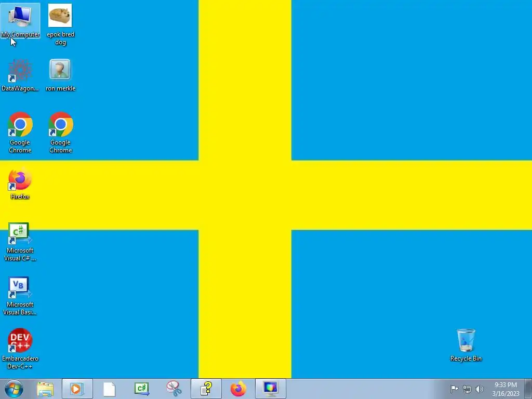This screenshot has height=399, width=532.
Task: Select the Embarcadero Dev-C++ desktop shortcut
Action: pos(20,349)
